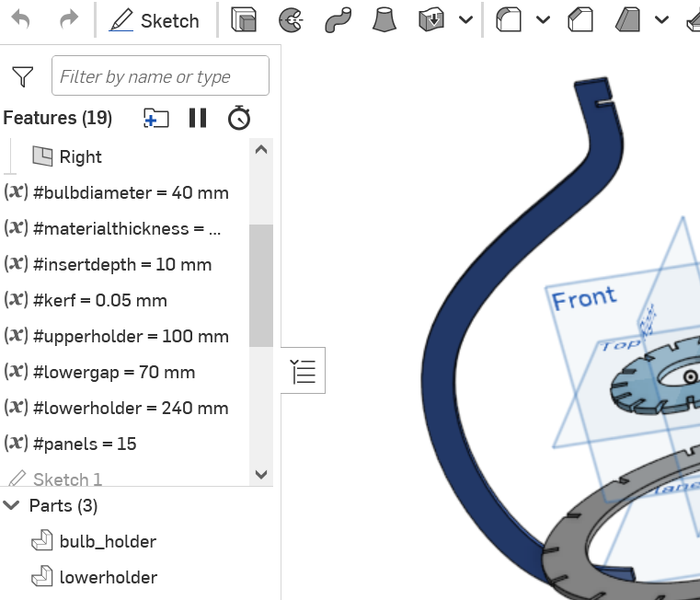The image size is (700, 600).
Task: Open regeneration times stopwatch icon
Action: [x=239, y=118]
